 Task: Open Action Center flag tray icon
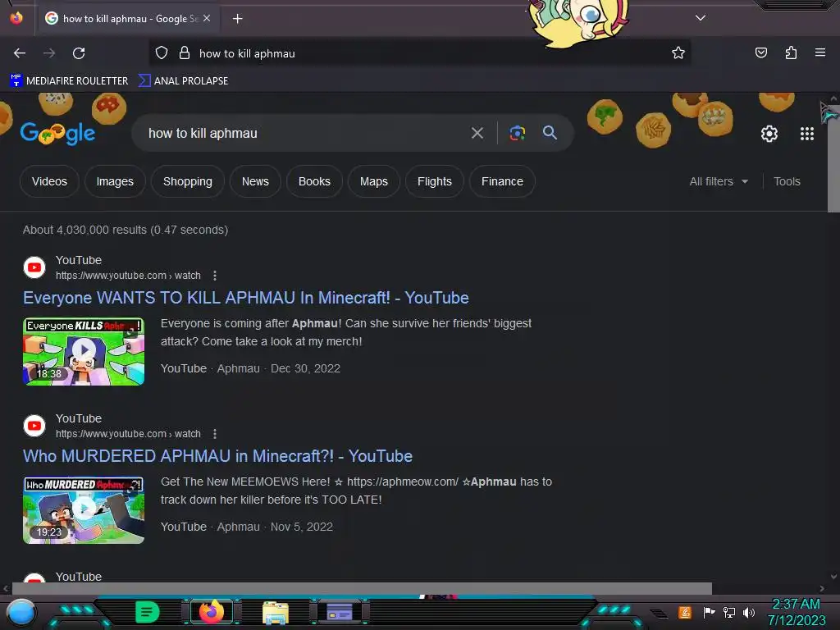pyautogui.click(x=709, y=612)
